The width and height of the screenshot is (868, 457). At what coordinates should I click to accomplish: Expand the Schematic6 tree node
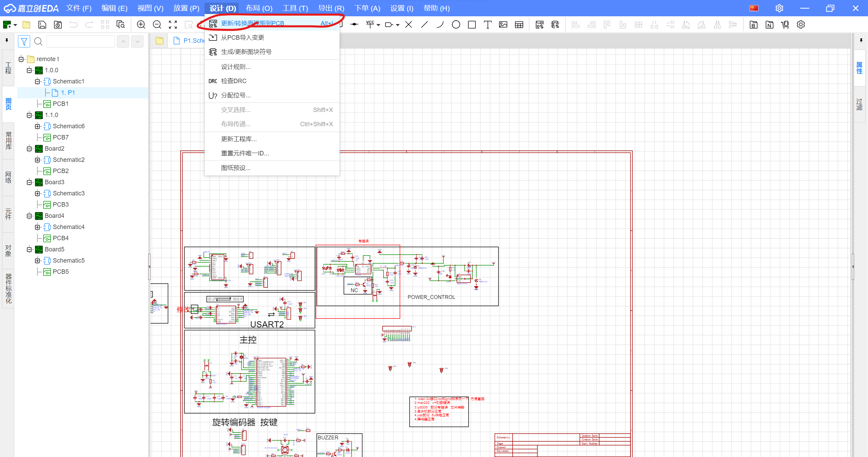click(38, 126)
